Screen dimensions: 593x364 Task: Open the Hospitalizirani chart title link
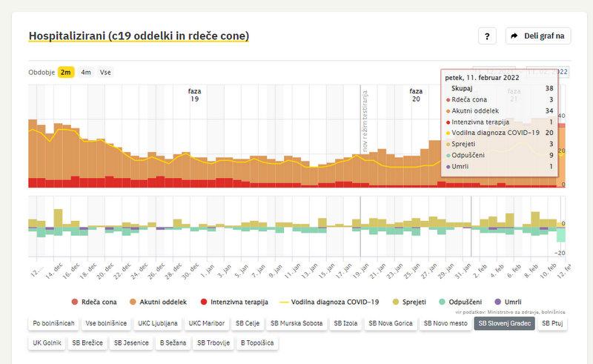click(x=139, y=36)
